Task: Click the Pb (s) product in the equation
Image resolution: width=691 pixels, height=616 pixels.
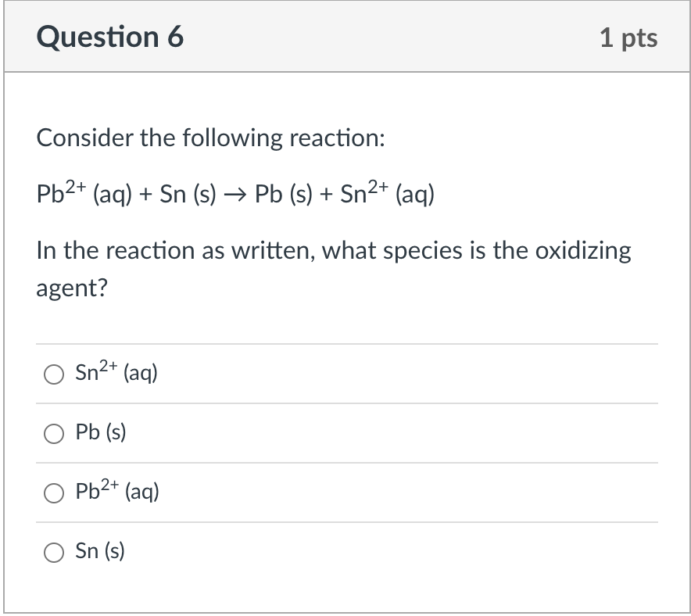Action: pos(284,195)
